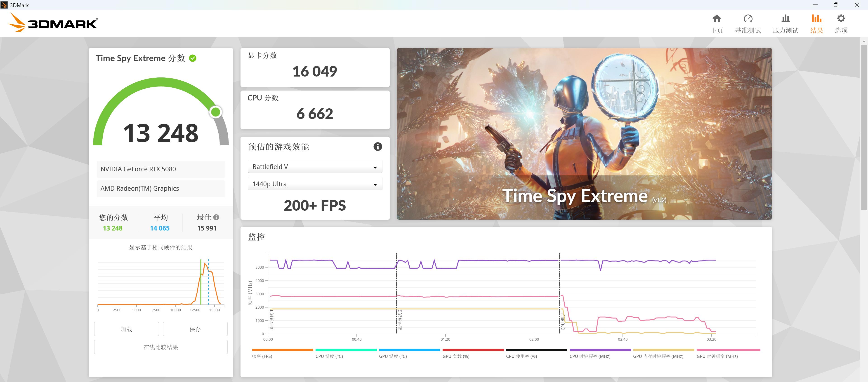Screen dimensions: 868x382
Task: Expand the 1440p Ultra resolution dropdown
Action: [x=315, y=184]
